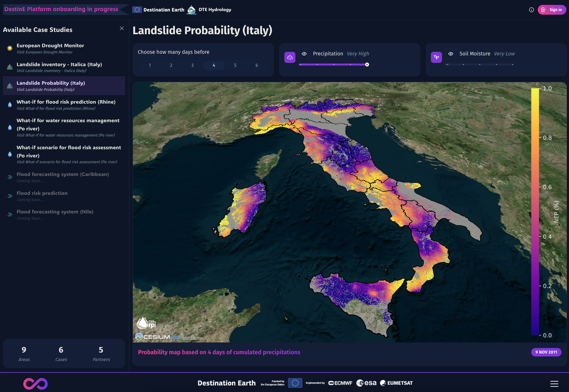Open the About this map link

click(192, 338)
